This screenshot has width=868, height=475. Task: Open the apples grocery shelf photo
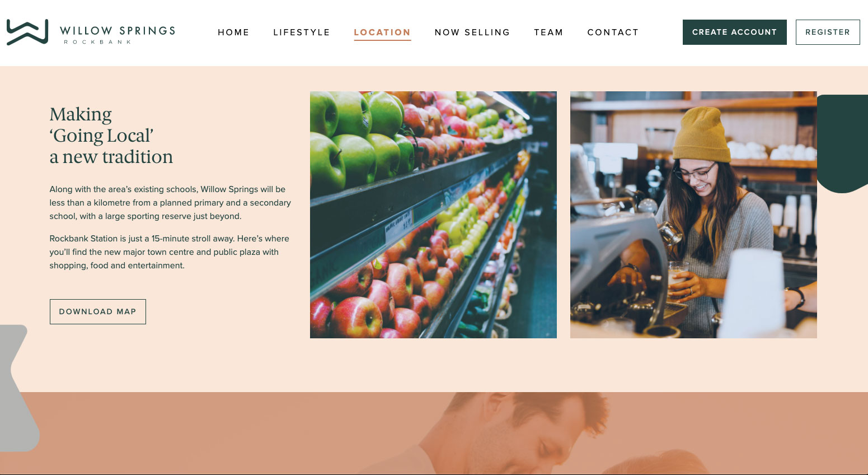433,215
